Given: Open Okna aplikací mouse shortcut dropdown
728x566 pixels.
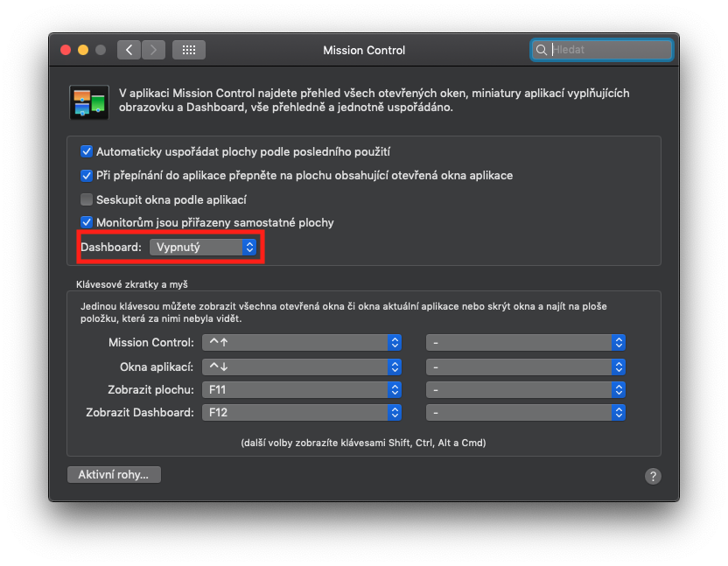Looking at the screenshot, I should tap(526, 367).
